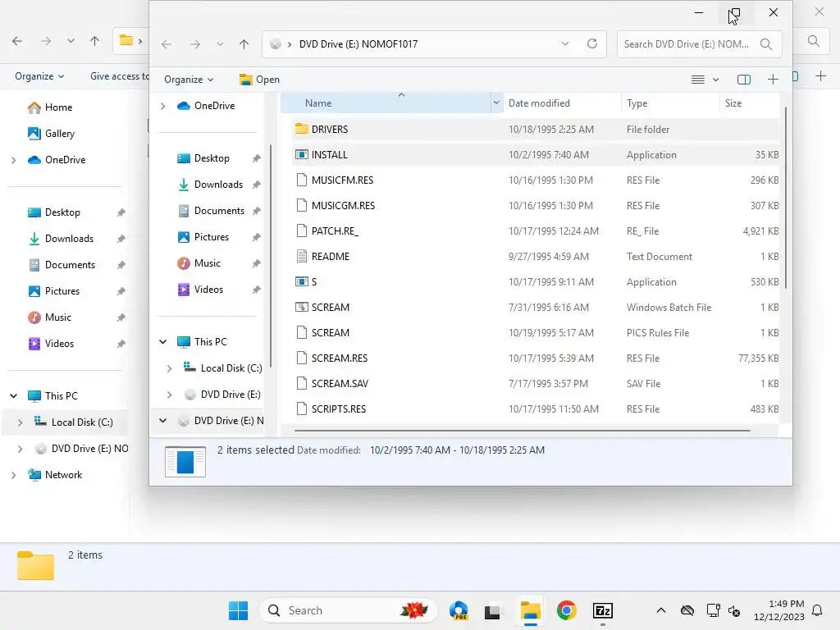Refresh the DVD Drive (E:) folder
This screenshot has width=840, height=630.
(x=592, y=44)
